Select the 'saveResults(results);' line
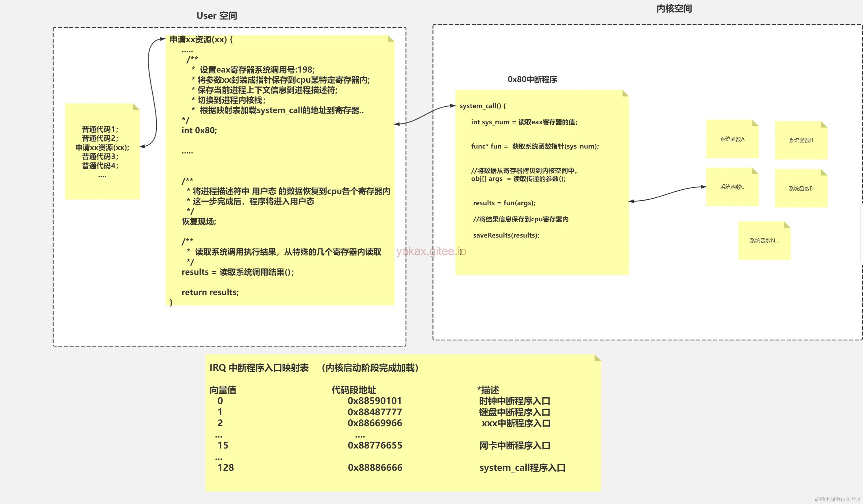The height and width of the screenshot is (504, 863). (x=506, y=236)
